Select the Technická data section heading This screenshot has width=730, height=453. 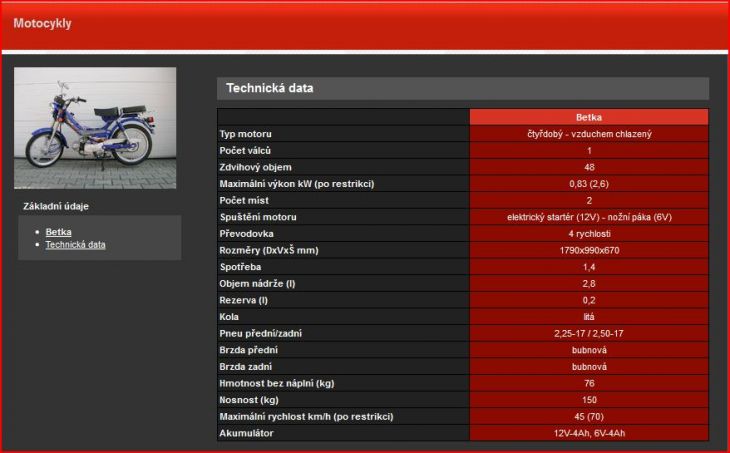[x=270, y=88]
